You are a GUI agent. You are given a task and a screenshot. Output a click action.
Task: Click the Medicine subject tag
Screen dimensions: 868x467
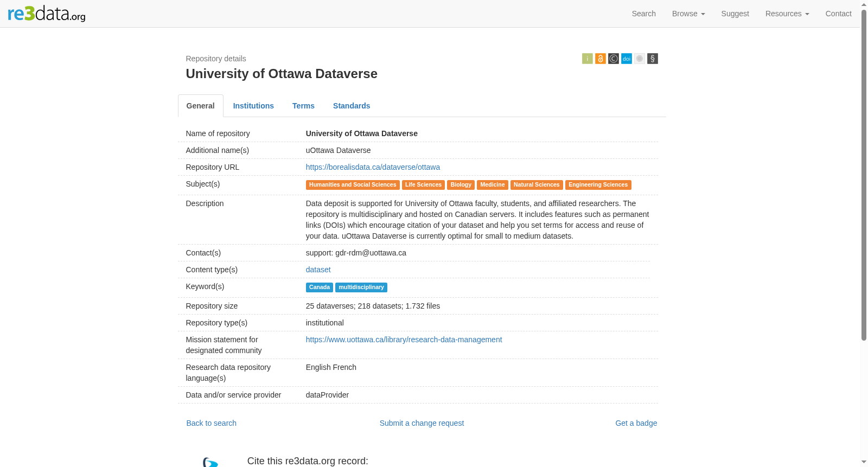tap(493, 185)
